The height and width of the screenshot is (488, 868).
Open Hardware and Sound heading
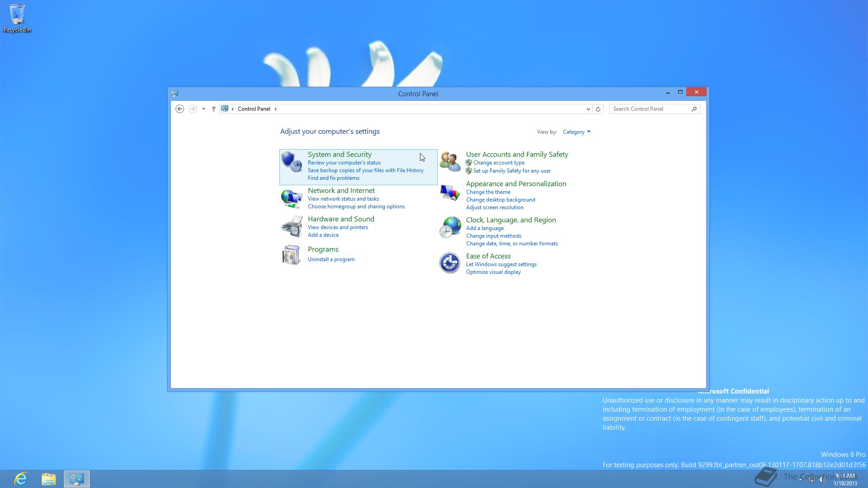pyautogui.click(x=341, y=219)
